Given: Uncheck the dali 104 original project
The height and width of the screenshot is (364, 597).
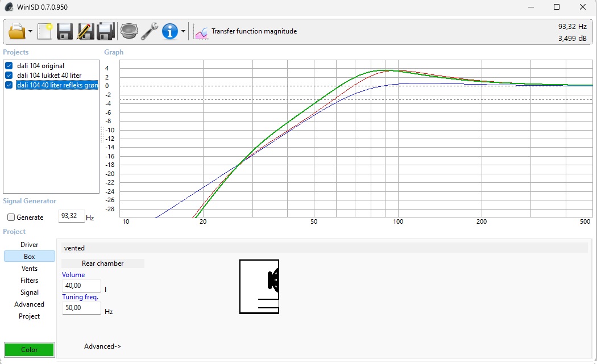Looking at the screenshot, I should click(9, 66).
